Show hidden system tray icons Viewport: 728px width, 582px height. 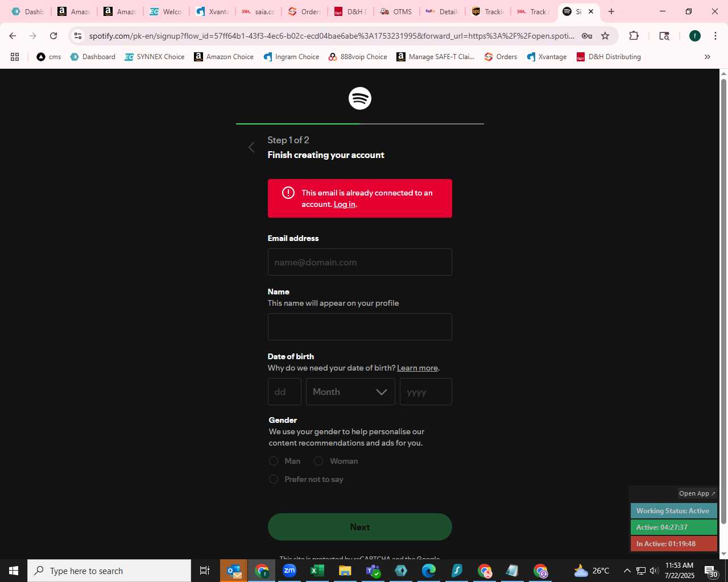point(627,571)
